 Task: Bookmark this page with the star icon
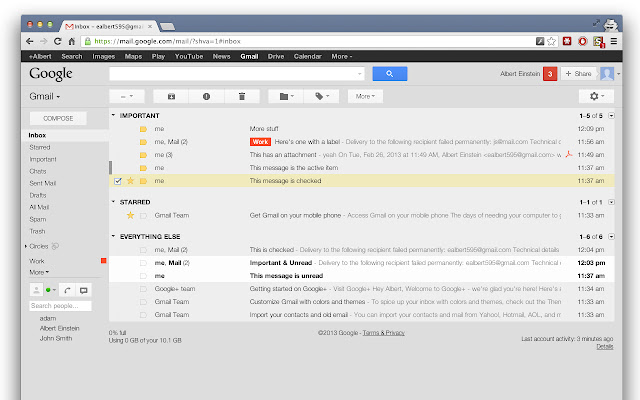pyautogui.click(x=551, y=41)
